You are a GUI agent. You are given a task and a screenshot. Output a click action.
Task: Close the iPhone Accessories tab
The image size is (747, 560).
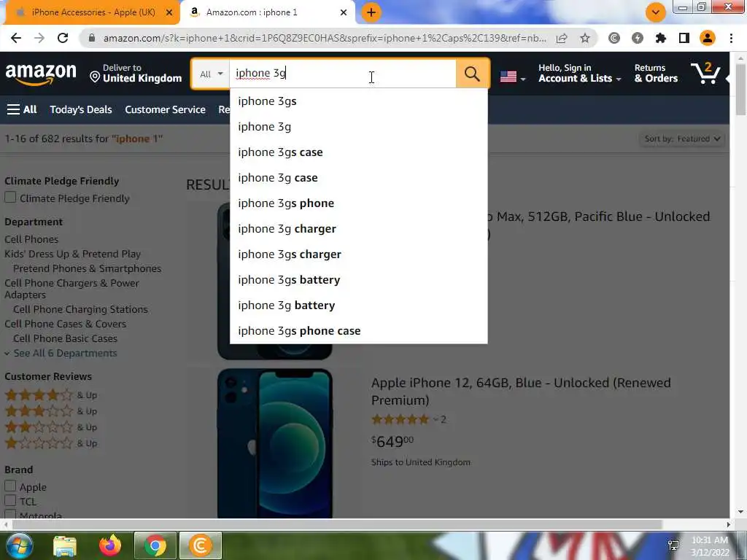coord(169,13)
